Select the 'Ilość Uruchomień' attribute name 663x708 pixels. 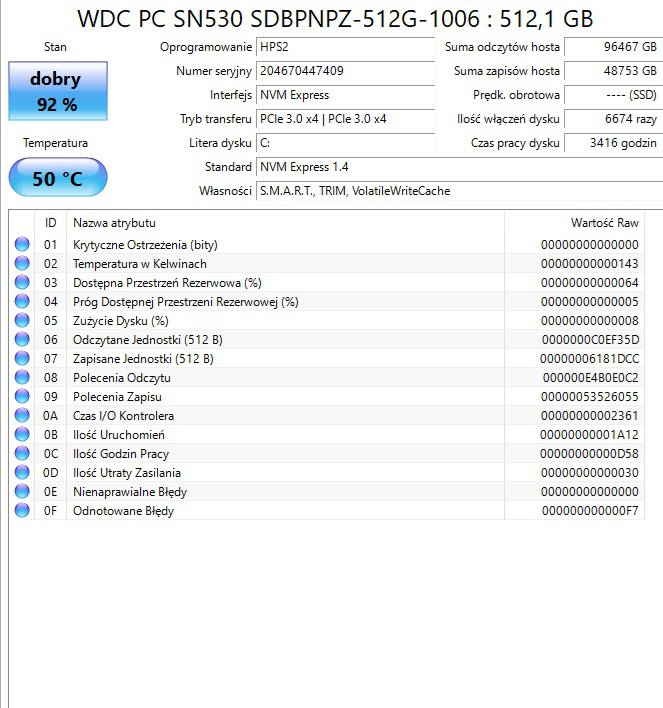click(x=119, y=435)
